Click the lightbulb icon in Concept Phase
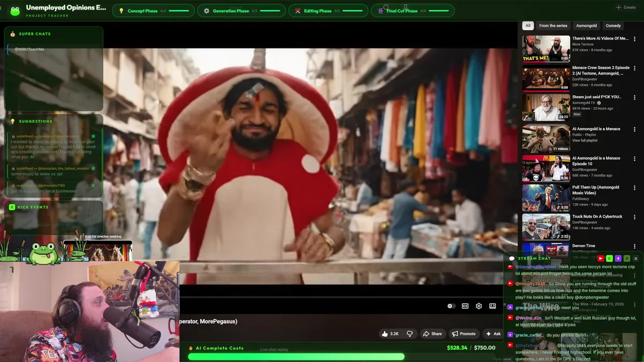Viewport: 644px width, 362px height. tap(121, 11)
